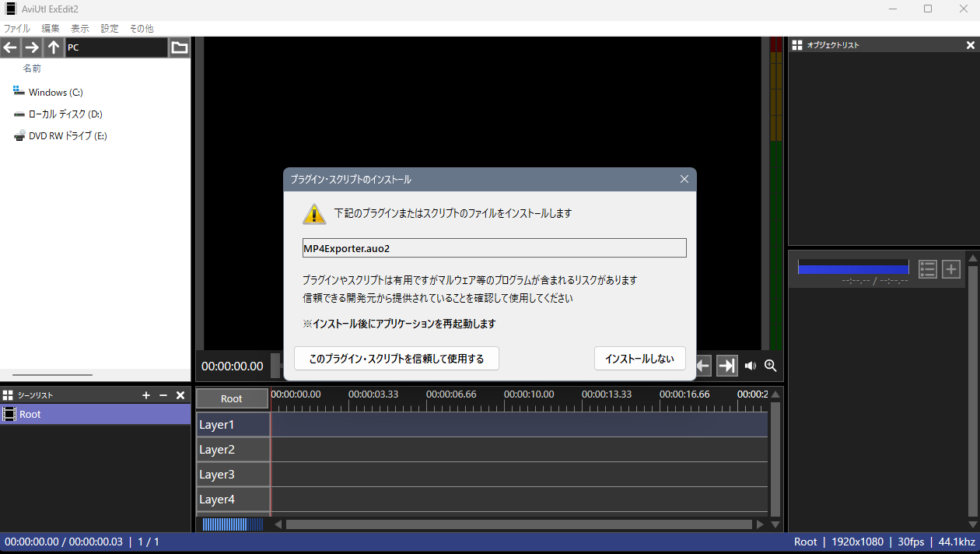The width and height of the screenshot is (980, 554).
Task: Open the 設定 menu
Action: (110, 28)
